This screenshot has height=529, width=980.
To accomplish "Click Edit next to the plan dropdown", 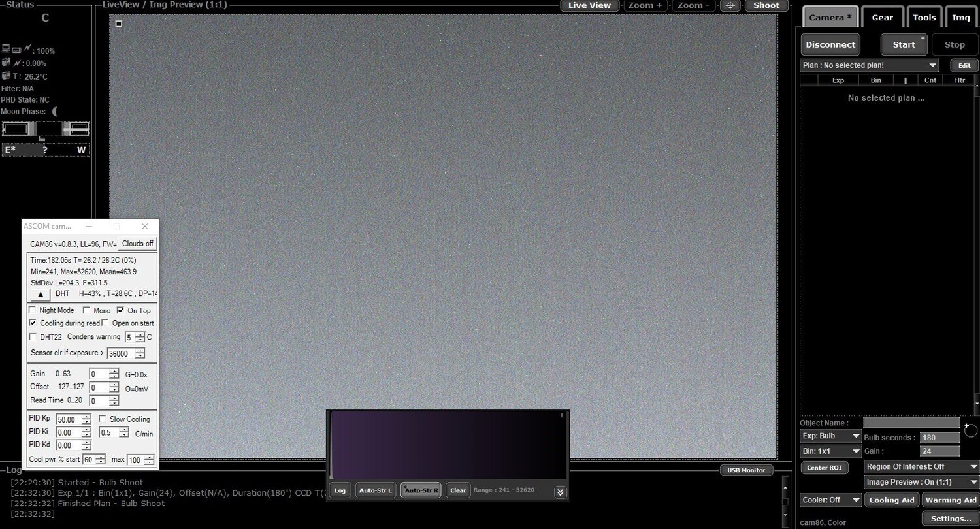I will pos(964,65).
